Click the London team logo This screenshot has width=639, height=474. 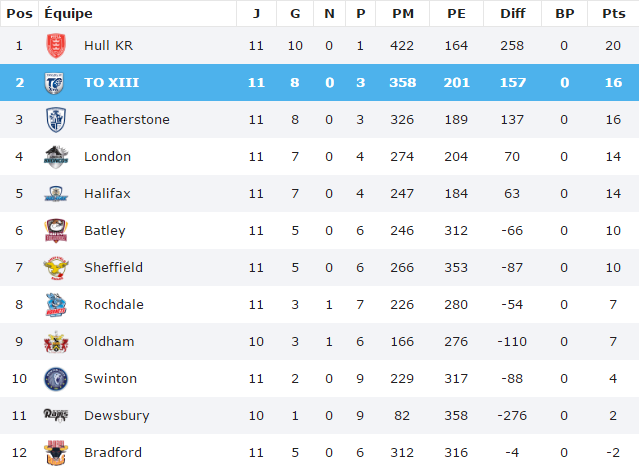pos(55,157)
